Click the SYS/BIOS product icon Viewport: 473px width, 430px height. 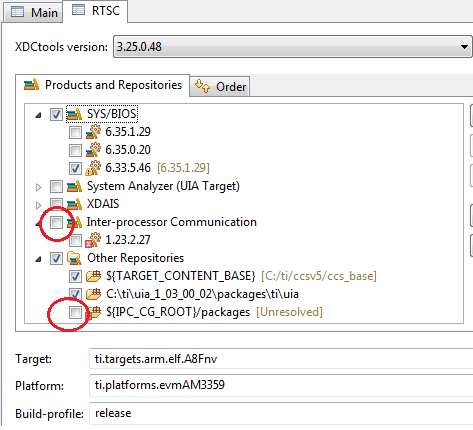tap(74, 114)
